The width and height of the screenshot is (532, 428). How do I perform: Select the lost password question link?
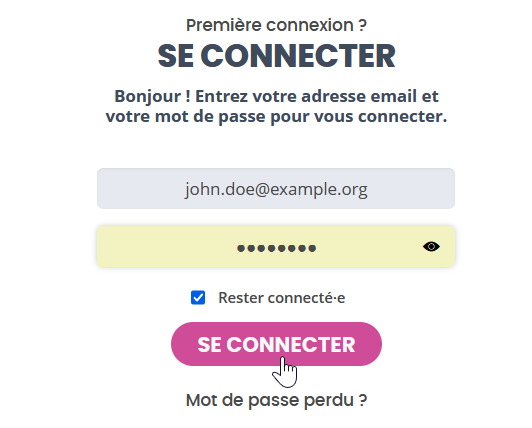pos(276,400)
